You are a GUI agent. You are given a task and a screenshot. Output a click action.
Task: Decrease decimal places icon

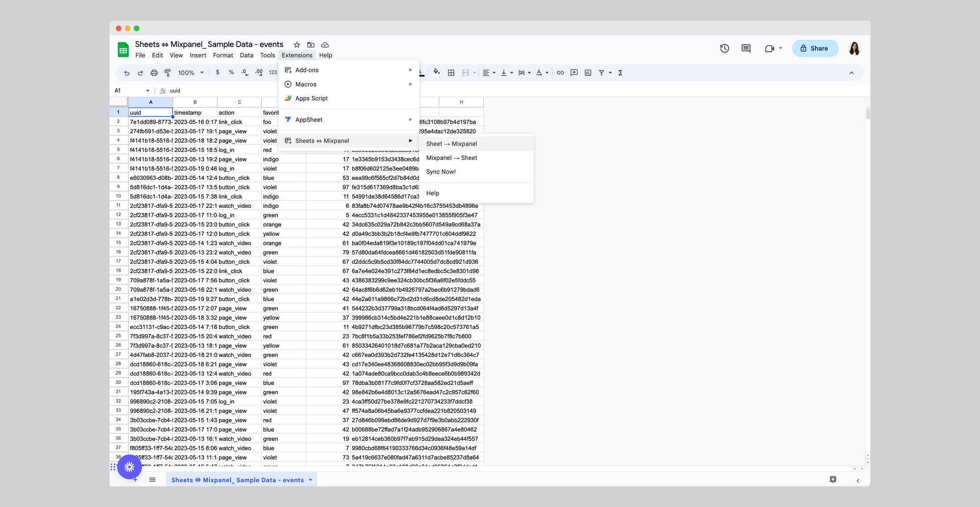(x=245, y=72)
